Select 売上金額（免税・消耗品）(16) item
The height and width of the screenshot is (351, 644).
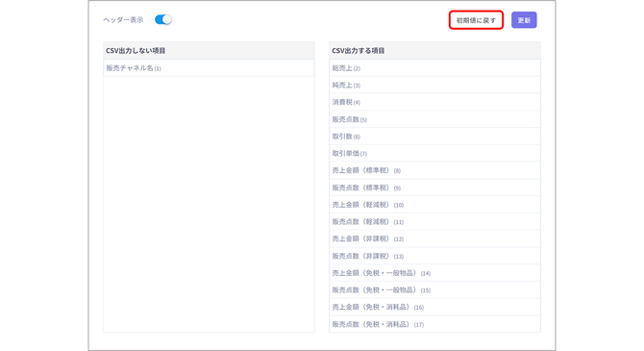tap(434, 307)
